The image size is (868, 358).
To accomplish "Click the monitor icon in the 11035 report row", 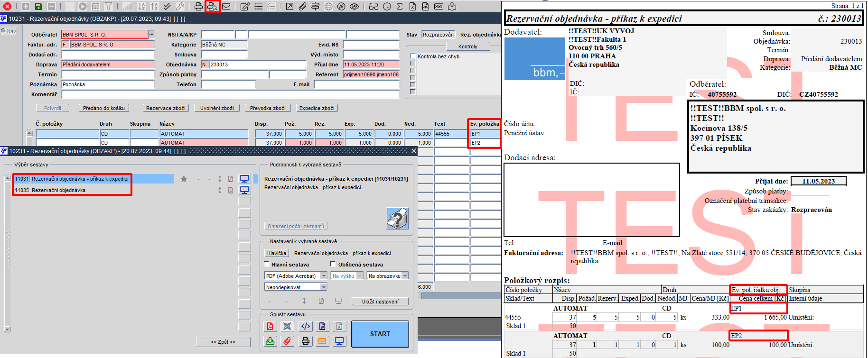I will point(244,190).
